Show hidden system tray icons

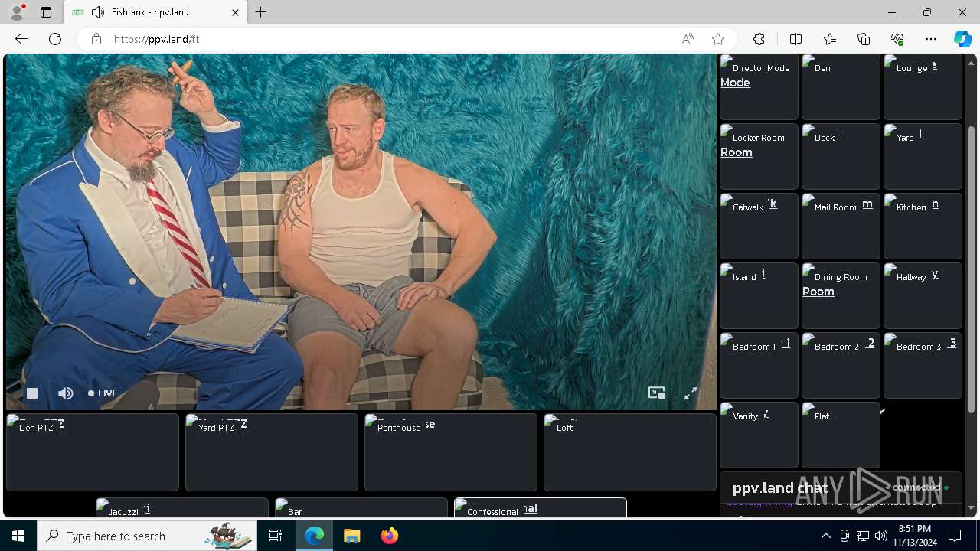pyautogui.click(x=825, y=536)
